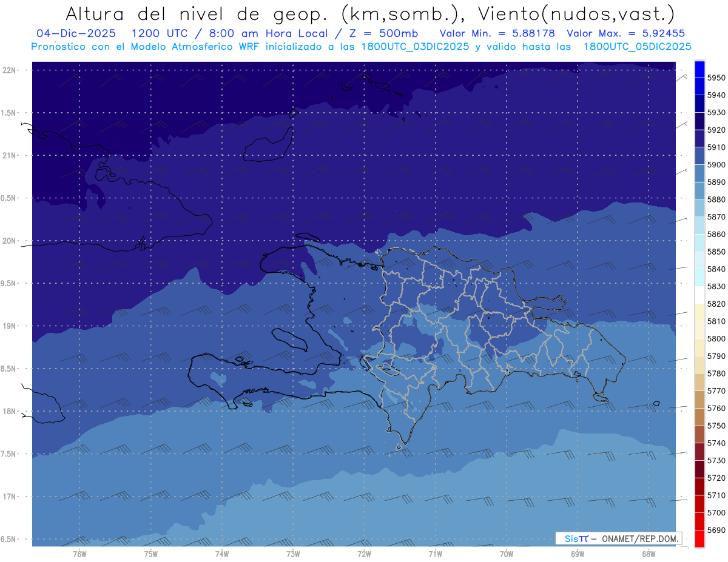Pick the legend swatch between 5910 and 5920

point(699,138)
